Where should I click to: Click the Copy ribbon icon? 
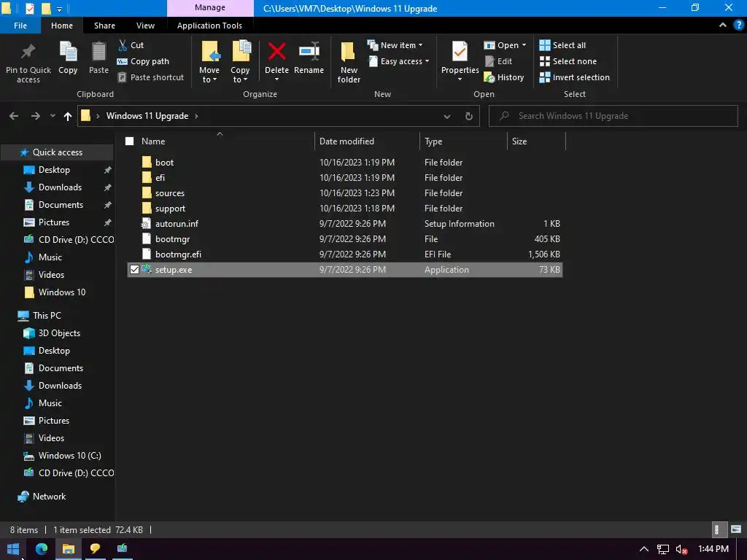click(x=68, y=52)
